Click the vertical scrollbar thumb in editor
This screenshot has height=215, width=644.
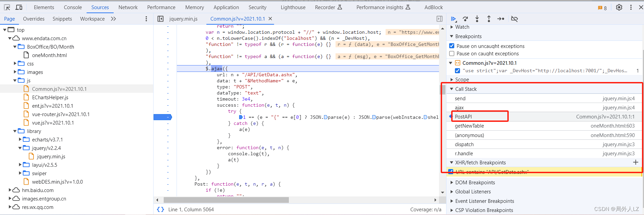[442, 90]
